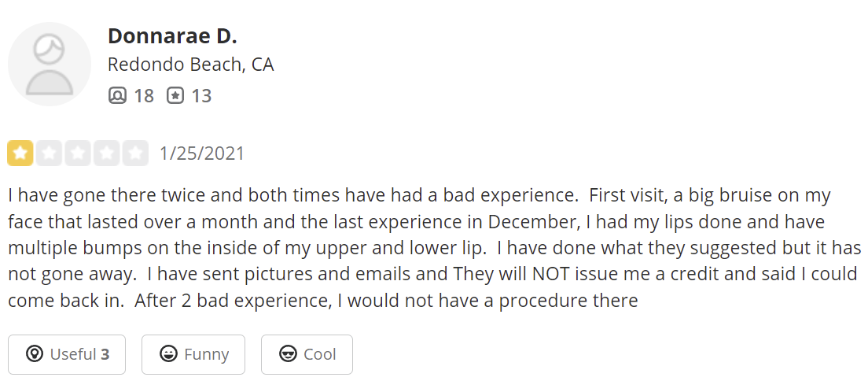Mark the review as Useful

coord(69,354)
